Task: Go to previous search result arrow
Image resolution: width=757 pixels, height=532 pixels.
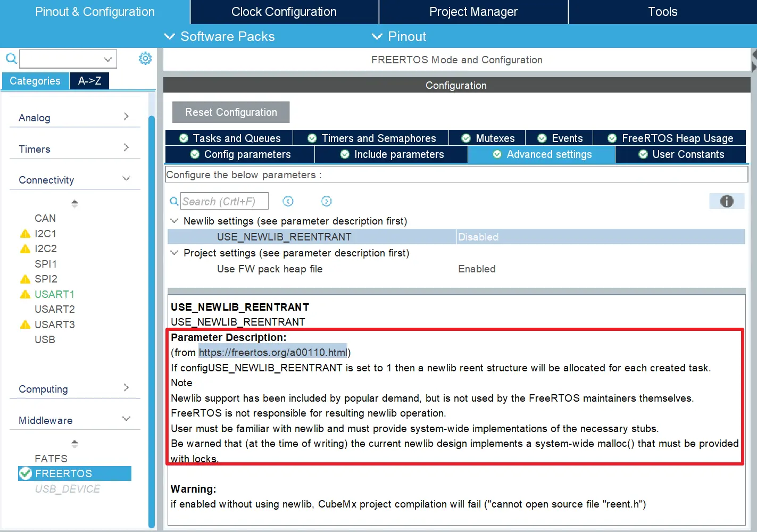Action: (x=288, y=201)
